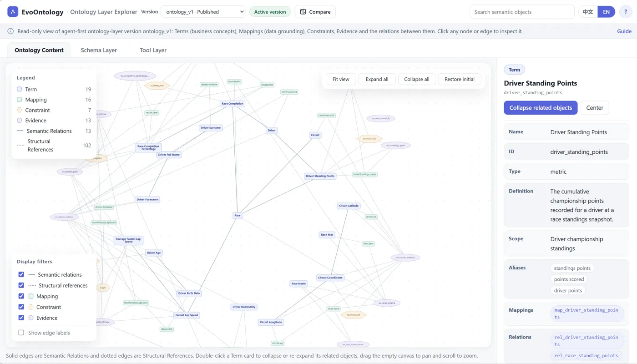The width and height of the screenshot is (637, 364).
Task: Select the Race Completion node
Action: pyautogui.click(x=233, y=104)
